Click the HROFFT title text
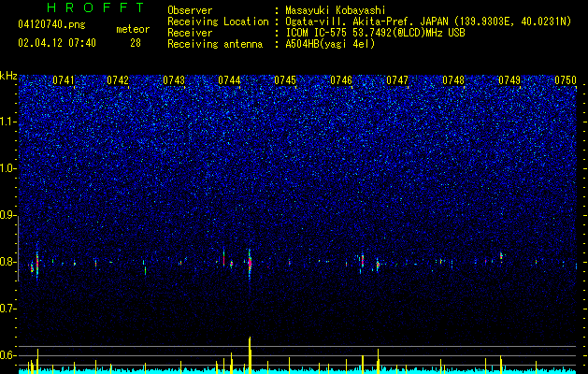The image size is (588, 374). [x=95, y=7]
